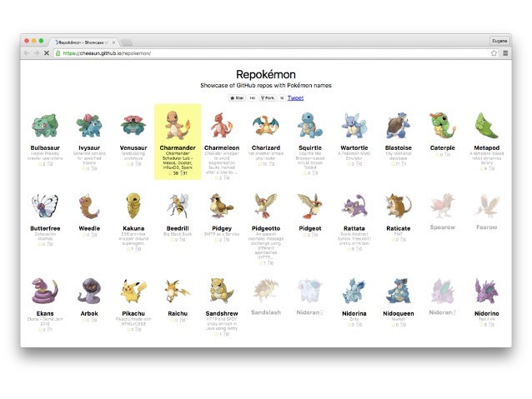Click the Butterfree sprite

[x=45, y=206]
